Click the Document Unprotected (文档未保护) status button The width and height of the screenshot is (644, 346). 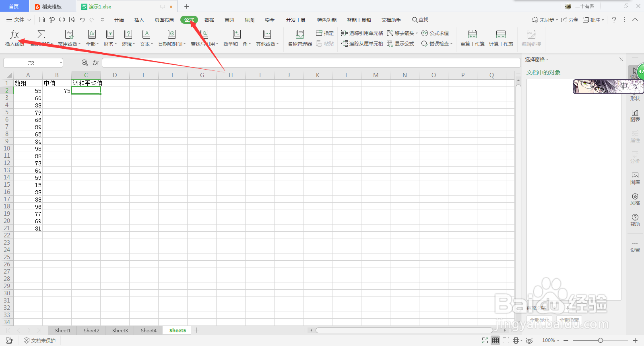tap(39, 340)
